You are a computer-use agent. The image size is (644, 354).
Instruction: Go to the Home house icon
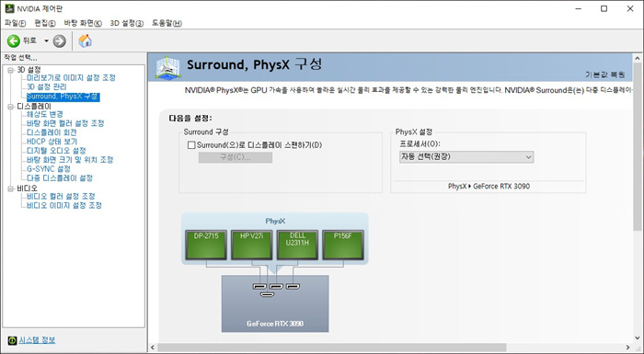pos(85,40)
